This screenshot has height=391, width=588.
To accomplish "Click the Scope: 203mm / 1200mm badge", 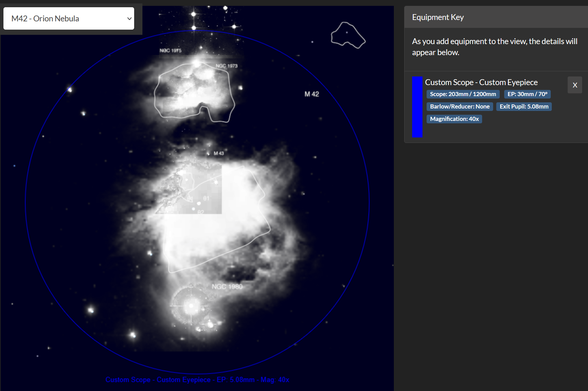I will pyautogui.click(x=463, y=94).
